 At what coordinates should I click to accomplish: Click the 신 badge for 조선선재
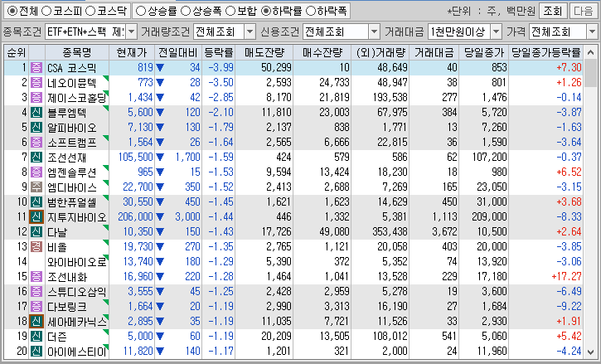(36, 158)
